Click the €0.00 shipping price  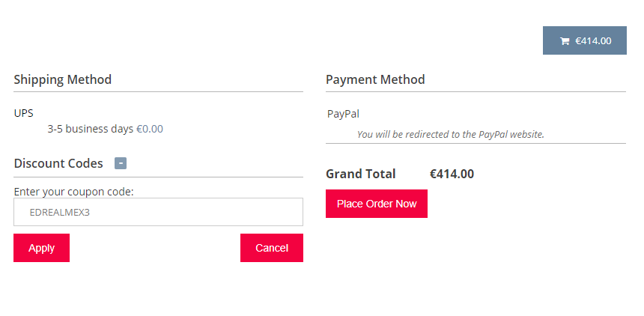(150, 129)
